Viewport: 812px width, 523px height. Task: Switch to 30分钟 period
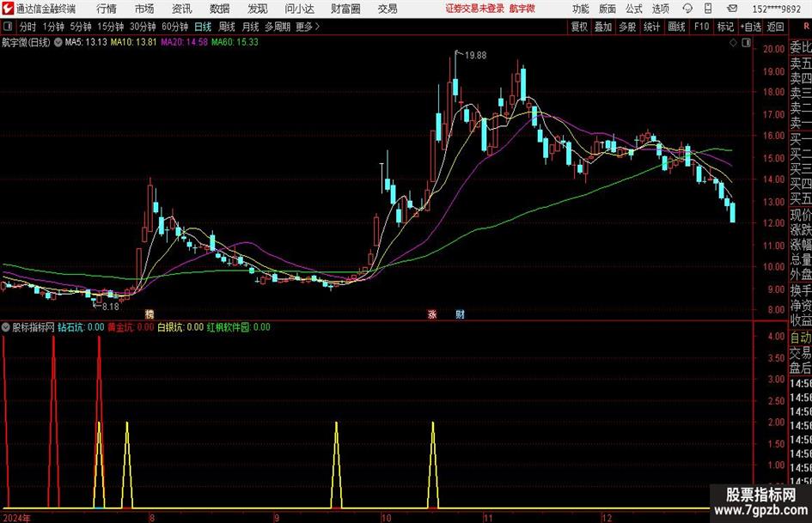click(x=143, y=27)
